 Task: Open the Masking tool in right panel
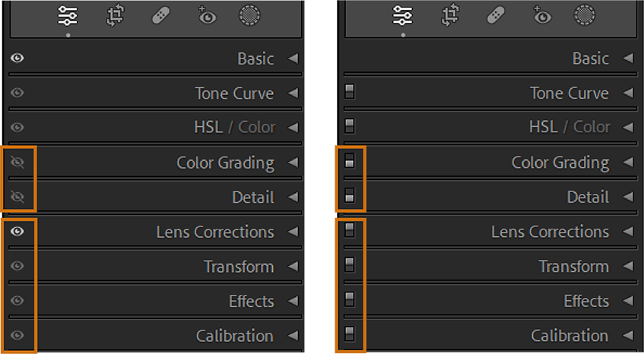tap(584, 15)
